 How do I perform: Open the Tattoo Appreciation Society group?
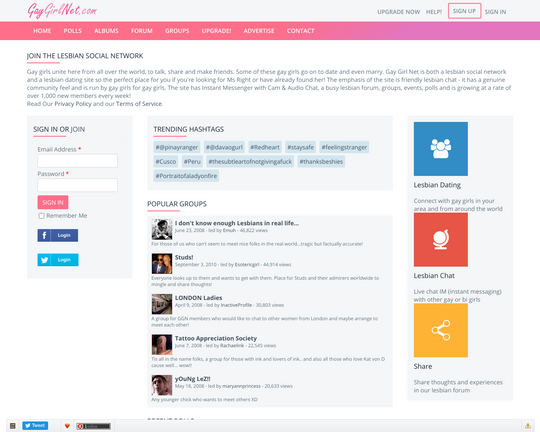(216, 338)
